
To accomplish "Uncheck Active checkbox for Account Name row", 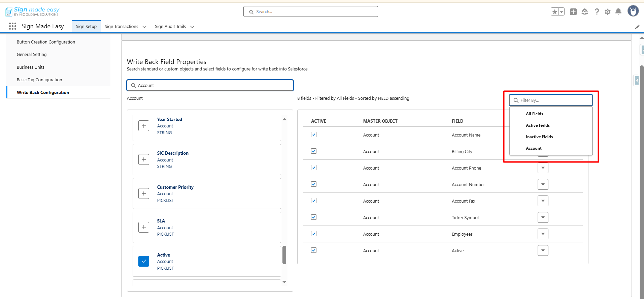I will point(314,134).
